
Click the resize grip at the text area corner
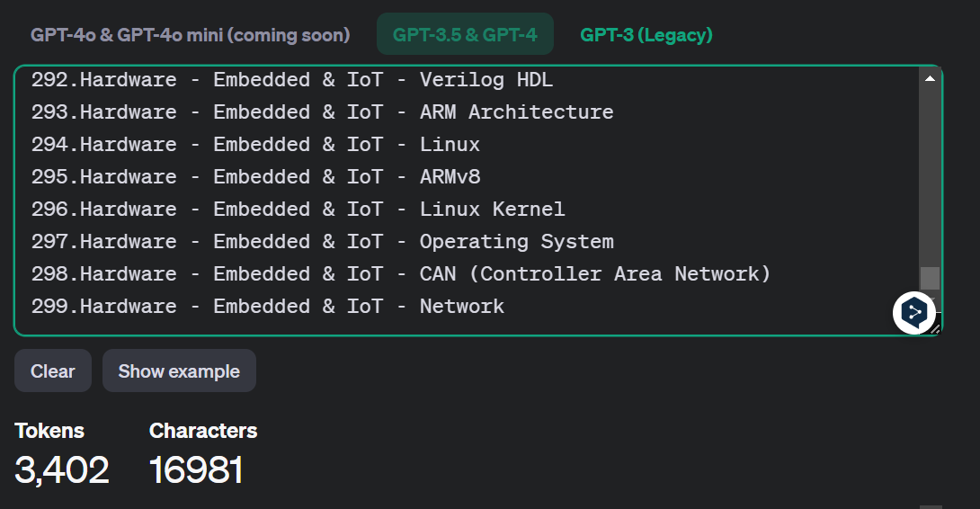(x=935, y=329)
